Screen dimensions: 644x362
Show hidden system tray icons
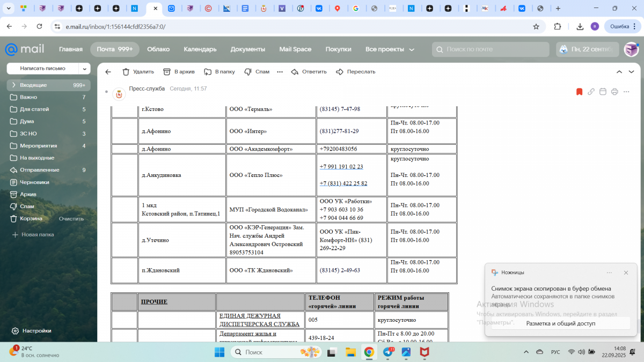click(526, 352)
